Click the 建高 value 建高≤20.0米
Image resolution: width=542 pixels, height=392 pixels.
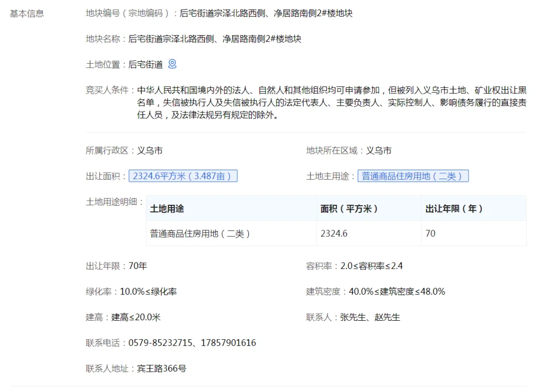click(136, 317)
